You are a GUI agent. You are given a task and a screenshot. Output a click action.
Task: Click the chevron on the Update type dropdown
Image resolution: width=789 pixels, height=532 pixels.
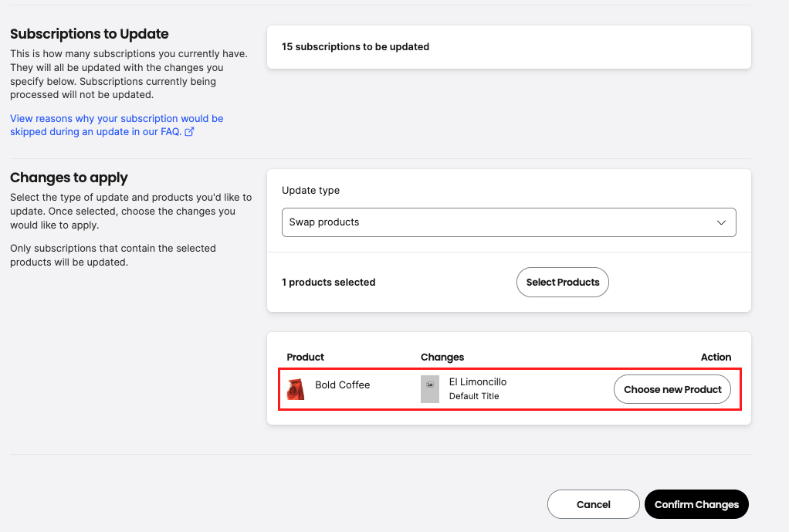[x=722, y=222]
